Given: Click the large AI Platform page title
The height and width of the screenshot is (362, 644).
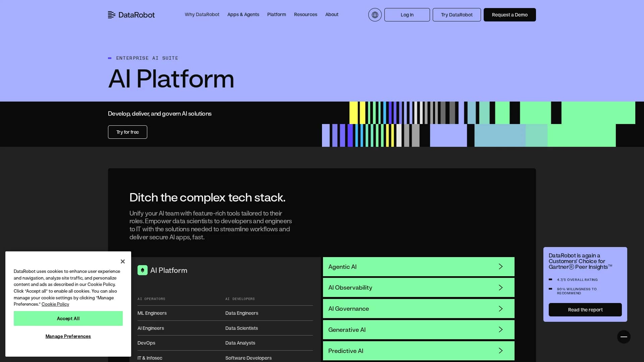Looking at the screenshot, I should coord(171,79).
